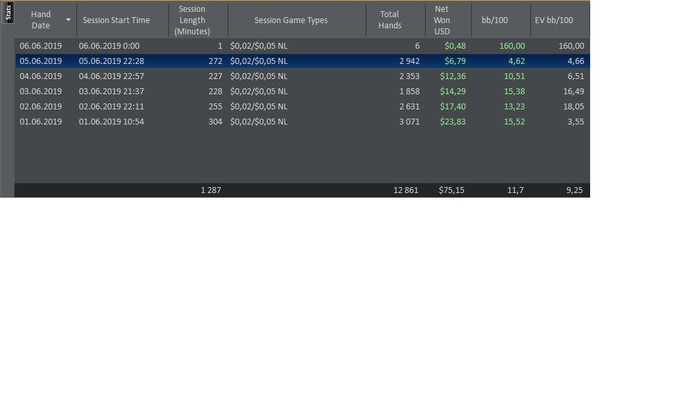The height and width of the screenshot is (394, 700).
Task: Click total hands value 2 631
Action: pos(409,106)
